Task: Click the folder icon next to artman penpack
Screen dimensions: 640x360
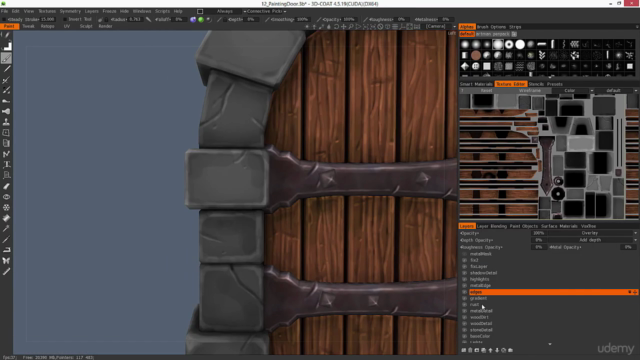Action: 514,34
